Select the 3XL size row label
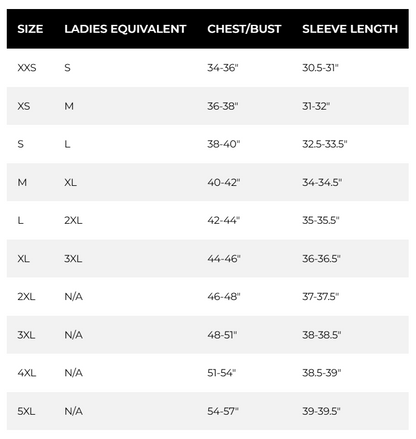This screenshot has width=416, height=439. pyautogui.click(x=26, y=335)
